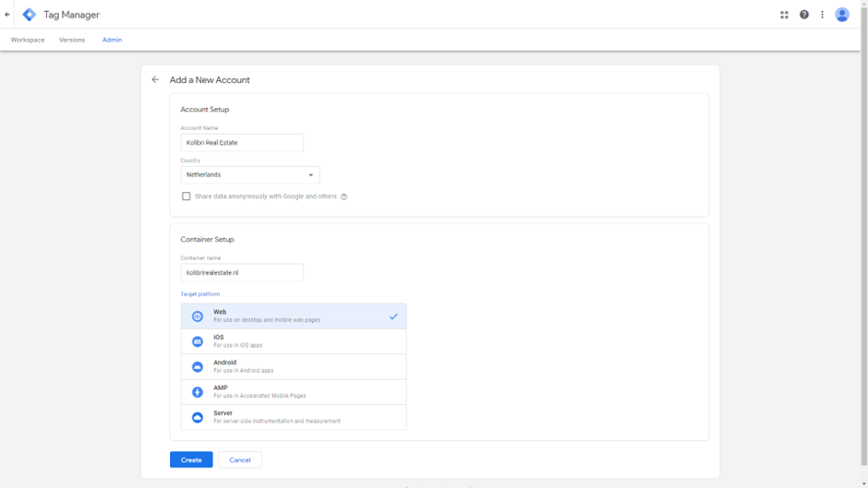Click 'For use on desktop and mobile web pages'

point(267,320)
